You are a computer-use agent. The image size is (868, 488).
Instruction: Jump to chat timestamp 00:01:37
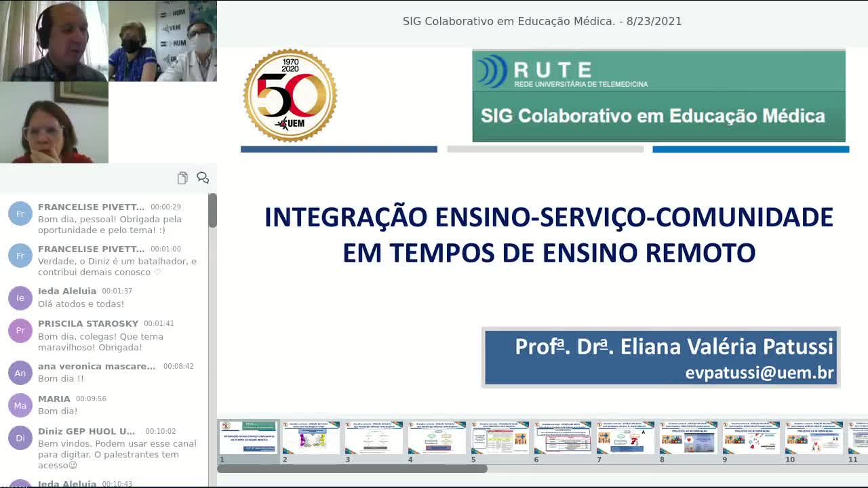[117, 291]
